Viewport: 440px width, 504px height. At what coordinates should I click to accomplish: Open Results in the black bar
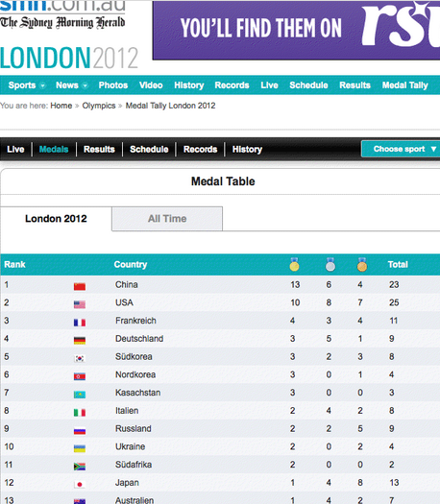click(99, 149)
